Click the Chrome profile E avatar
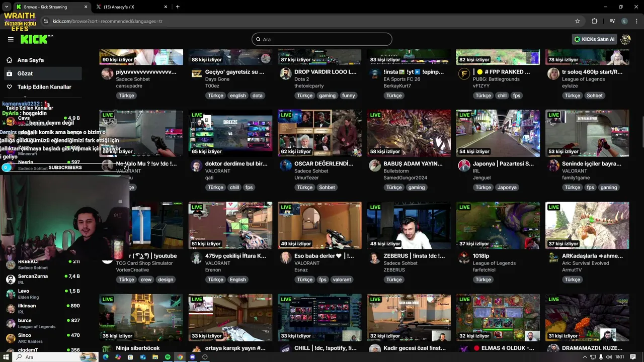 625,21
